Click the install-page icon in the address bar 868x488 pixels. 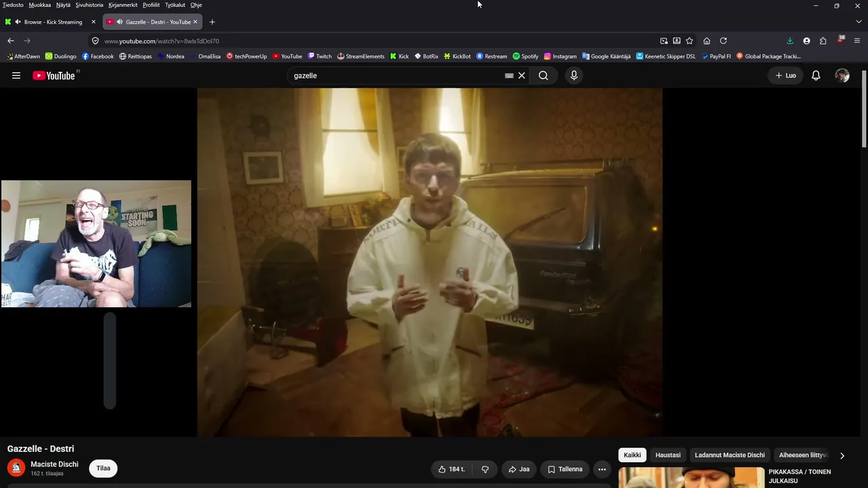[x=677, y=41]
